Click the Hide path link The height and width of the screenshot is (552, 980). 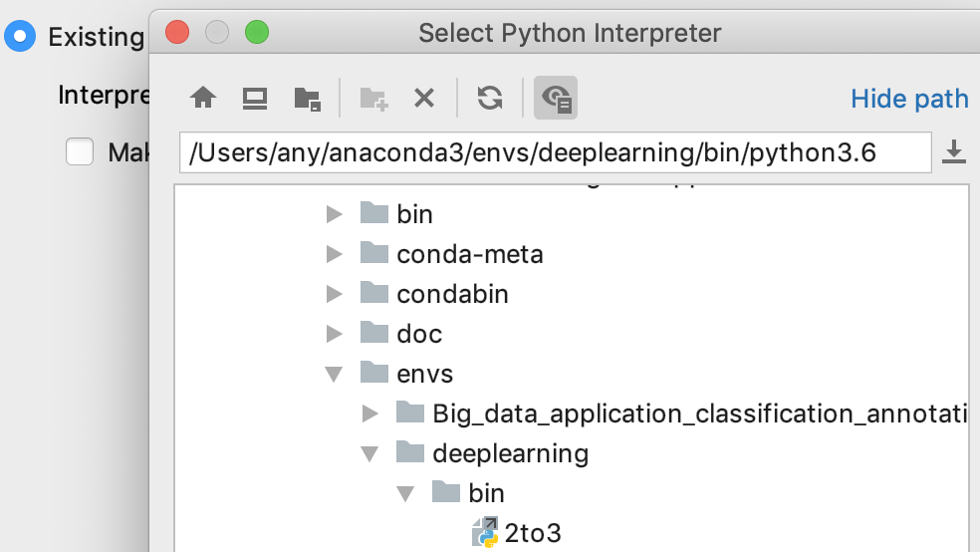pyautogui.click(x=909, y=99)
